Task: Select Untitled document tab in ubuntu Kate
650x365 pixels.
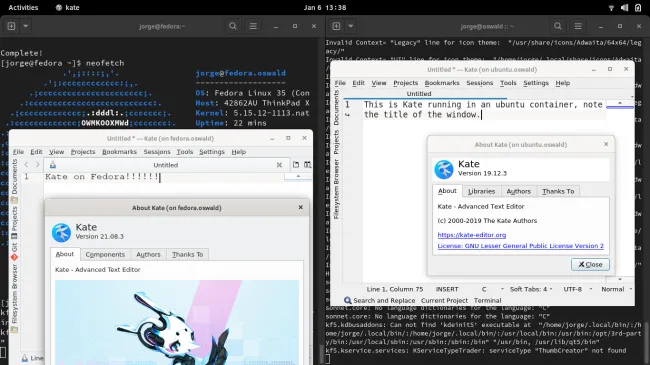Action: (419, 94)
